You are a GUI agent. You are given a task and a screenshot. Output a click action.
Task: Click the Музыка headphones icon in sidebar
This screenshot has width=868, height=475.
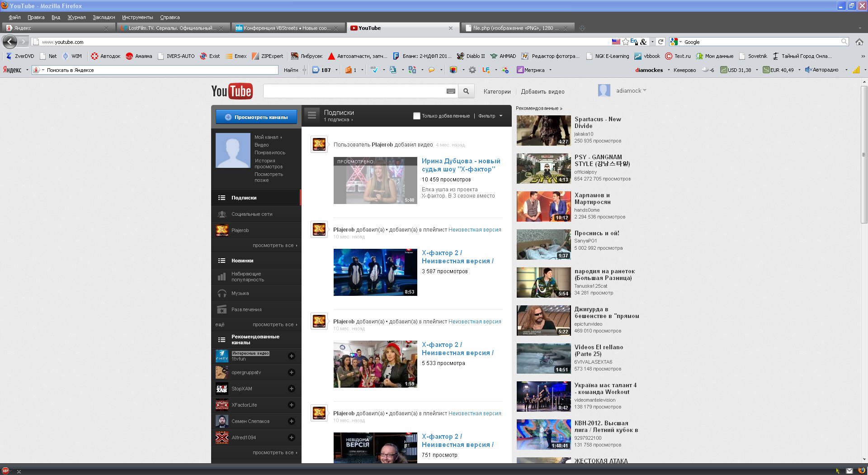(x=222, y=294)
